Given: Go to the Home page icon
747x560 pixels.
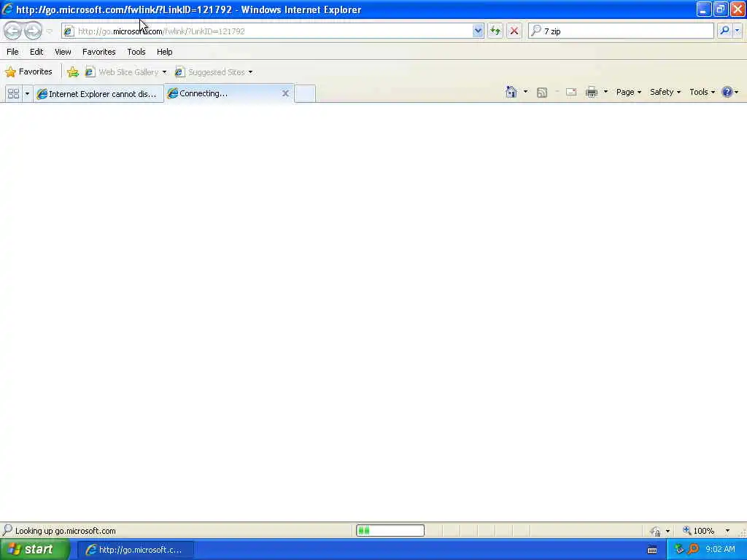Looking at the screenshot, I should 511,92.
